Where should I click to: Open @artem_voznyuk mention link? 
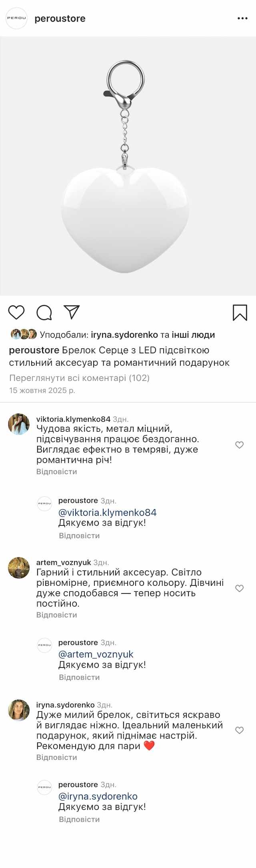(x=96, y=654)
